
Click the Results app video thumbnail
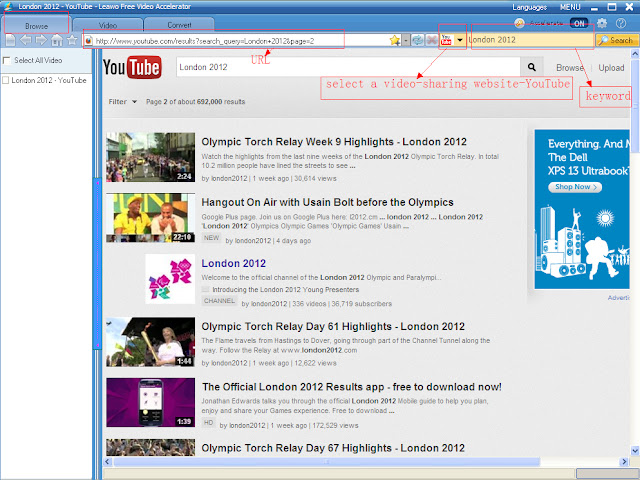(x=151, y=402)
